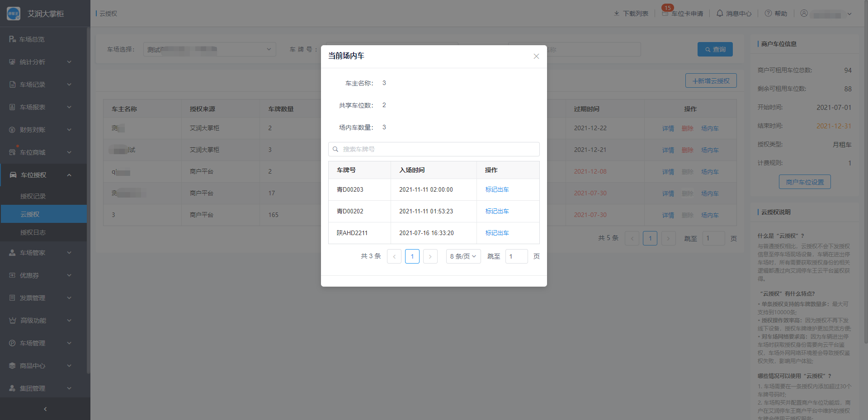Image resolution: width=868 pixels, height=420 pixels.
Task: Expand 车场记录 submenu chevron
Action: [69, 85]
